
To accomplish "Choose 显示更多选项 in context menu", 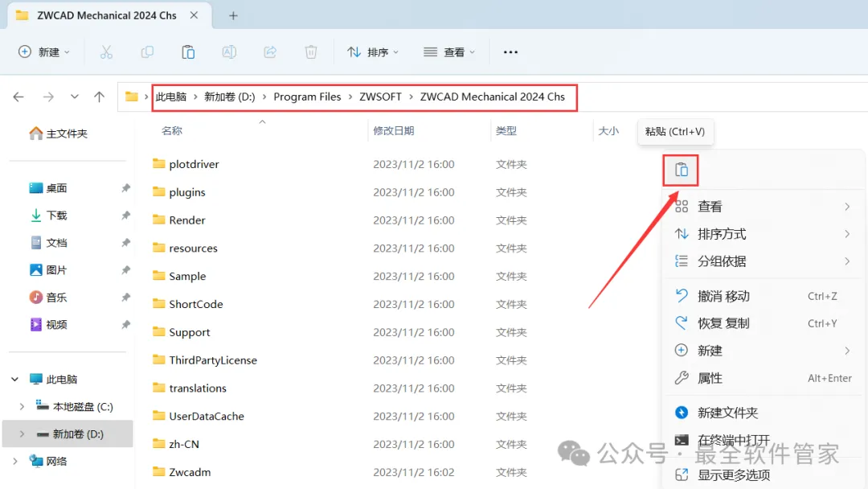I will (x=763, y=475).
